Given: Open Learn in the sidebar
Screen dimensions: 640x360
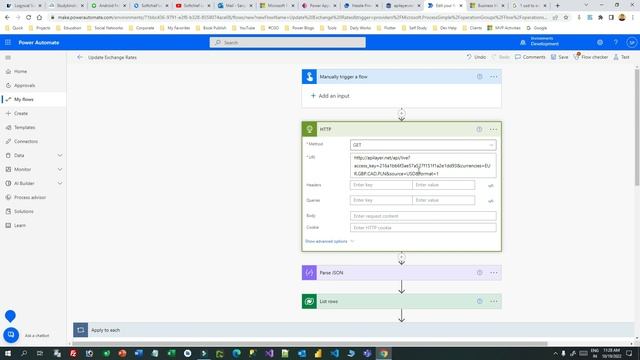Looking at the screenshot, I should [20, 225].
